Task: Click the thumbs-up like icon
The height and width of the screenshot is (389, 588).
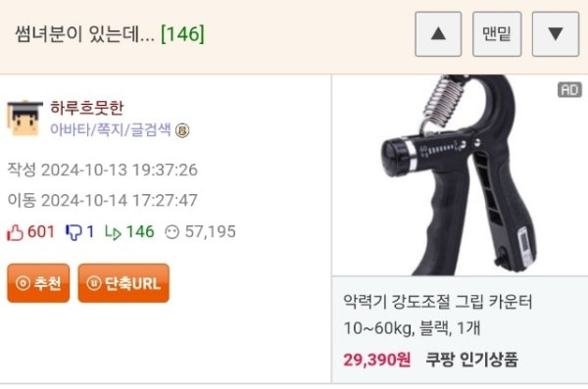Action: [x=15, y=232]
